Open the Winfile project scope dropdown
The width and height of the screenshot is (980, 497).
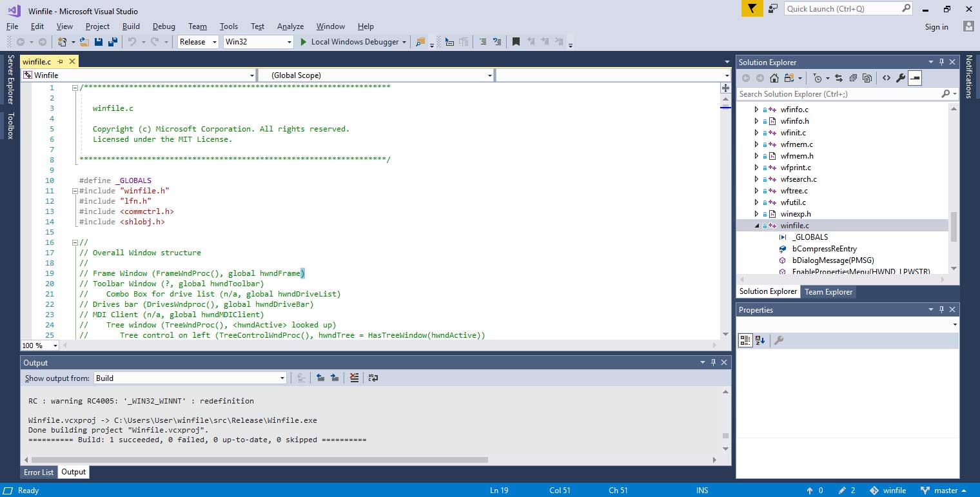(x=138, y=75)
